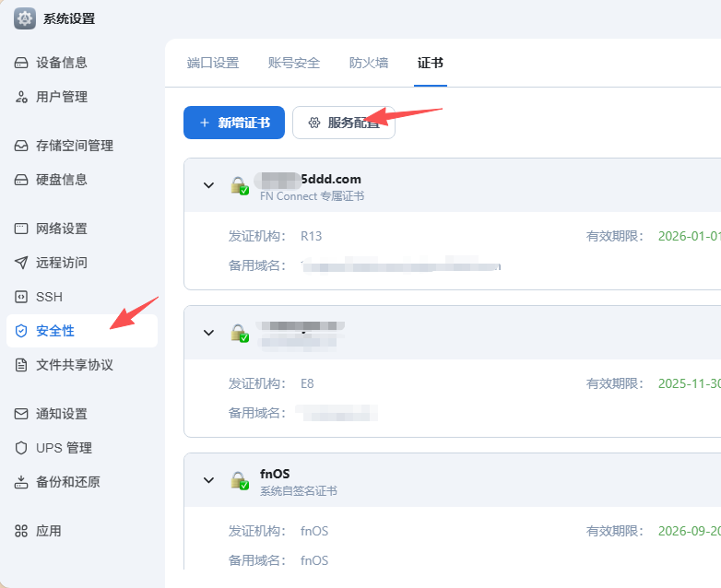Open 文件共享协议 settings
Viewport: 721px width, 588px height.
tap(82, 365)
